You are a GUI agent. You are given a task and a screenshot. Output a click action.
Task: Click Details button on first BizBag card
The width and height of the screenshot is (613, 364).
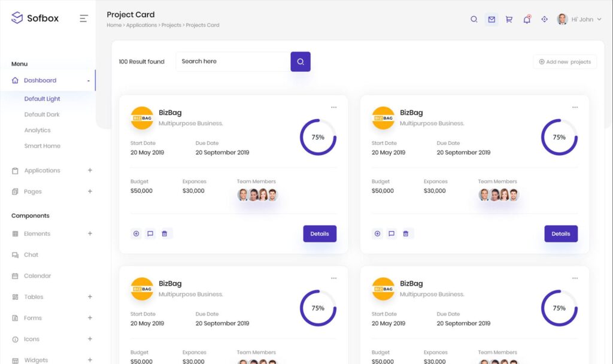point(320,233)
